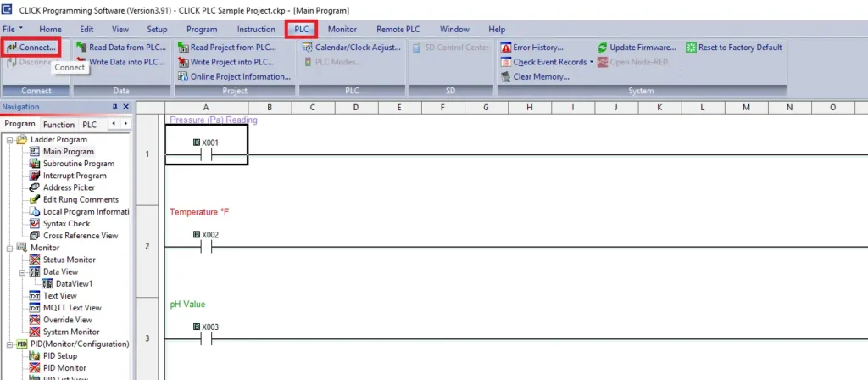
Task: Open Cross Reference View item
Action: (81, 236)
